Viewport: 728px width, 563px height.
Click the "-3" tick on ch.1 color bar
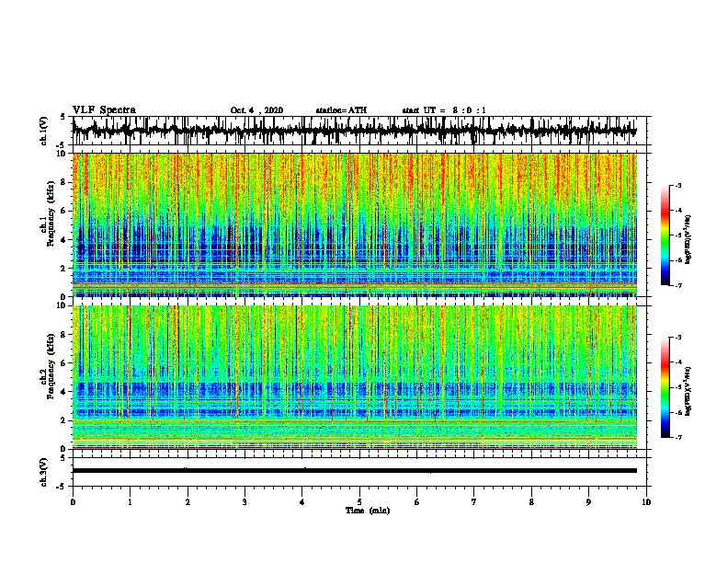[677, 185]
